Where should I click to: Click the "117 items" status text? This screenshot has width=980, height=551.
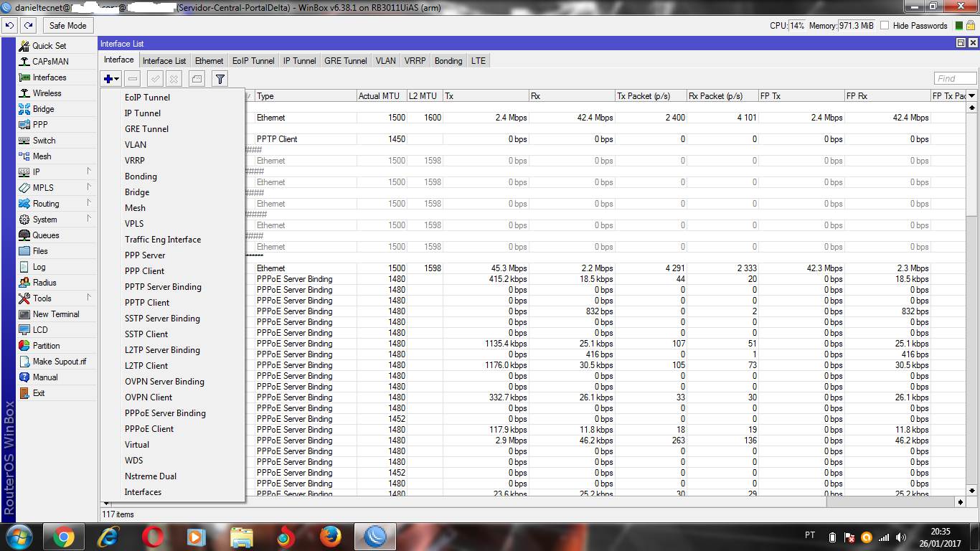118,514
